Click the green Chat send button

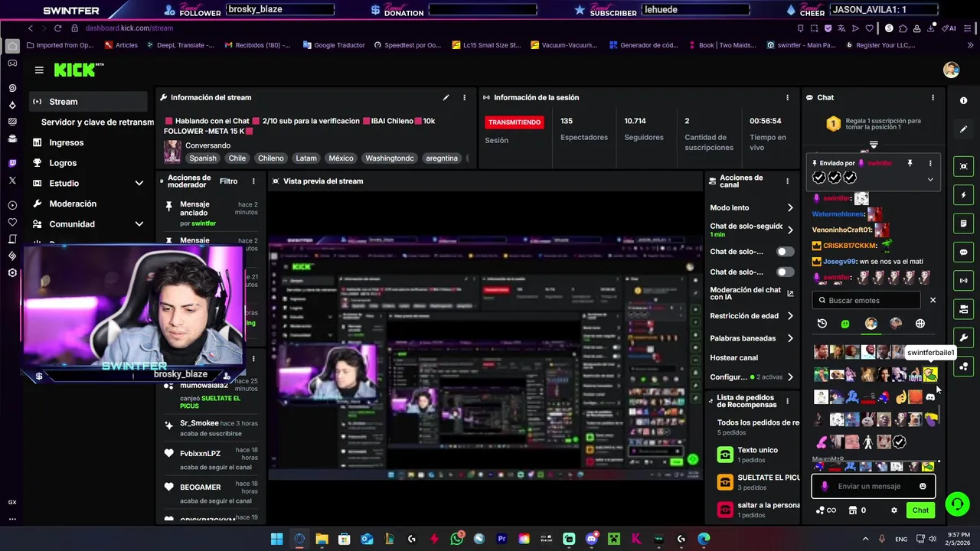920,510
